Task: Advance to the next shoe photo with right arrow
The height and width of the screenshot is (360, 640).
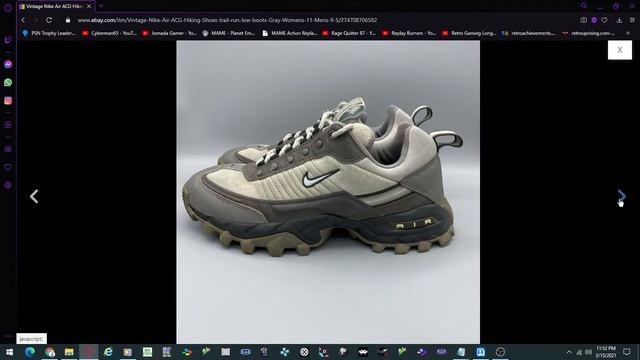Action: pyautogui.click(x=621, y=196)
